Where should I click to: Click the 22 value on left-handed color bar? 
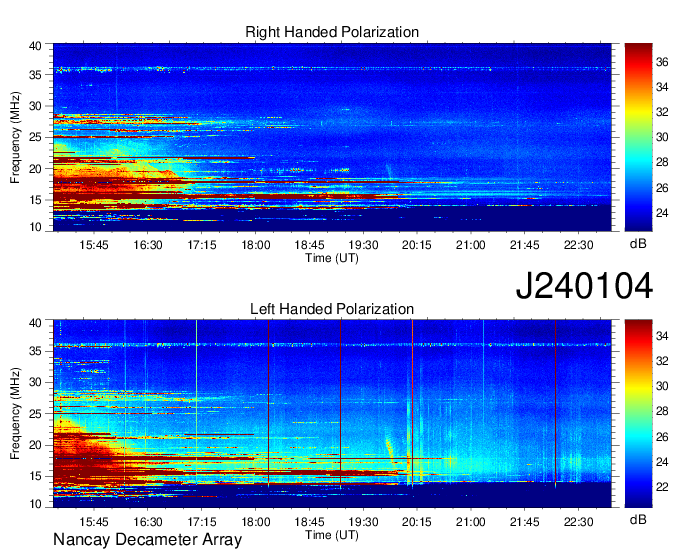click(662, 487)
